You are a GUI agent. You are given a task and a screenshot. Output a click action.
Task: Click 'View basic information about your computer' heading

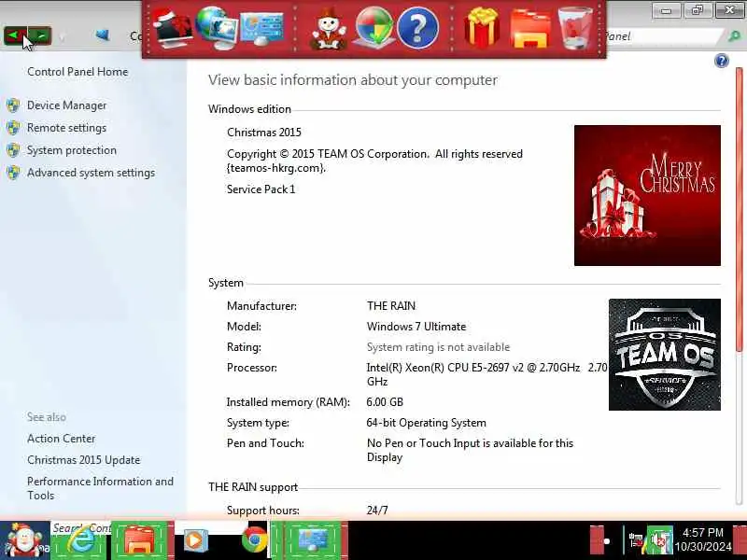click(x=353, y=80)
